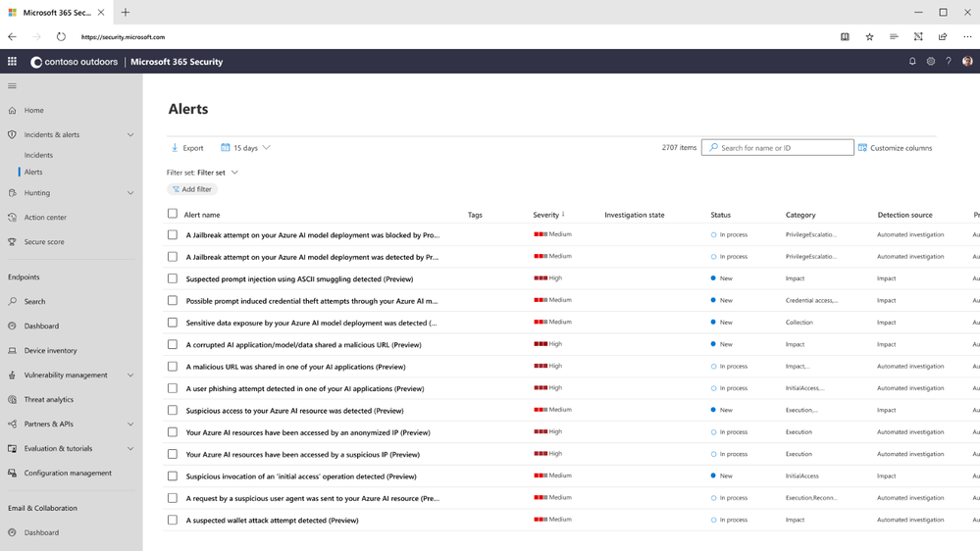
Task: Open a new browser tab
Action: click(x=125, y=12)
